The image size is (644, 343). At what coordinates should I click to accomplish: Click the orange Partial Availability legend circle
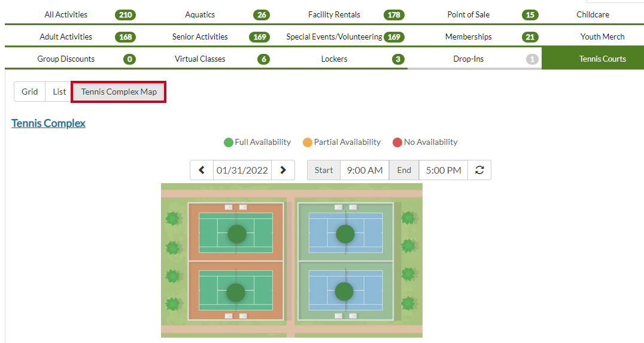307,142
